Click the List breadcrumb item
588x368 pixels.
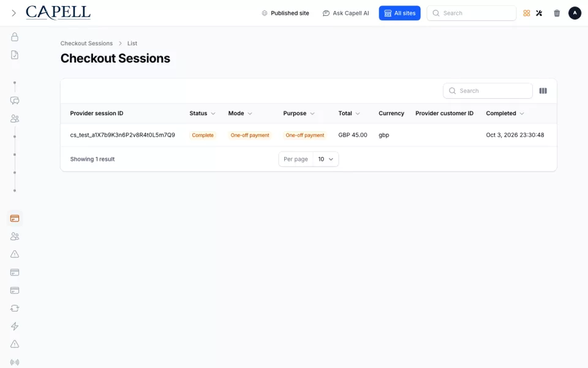(x=132, y=43)
